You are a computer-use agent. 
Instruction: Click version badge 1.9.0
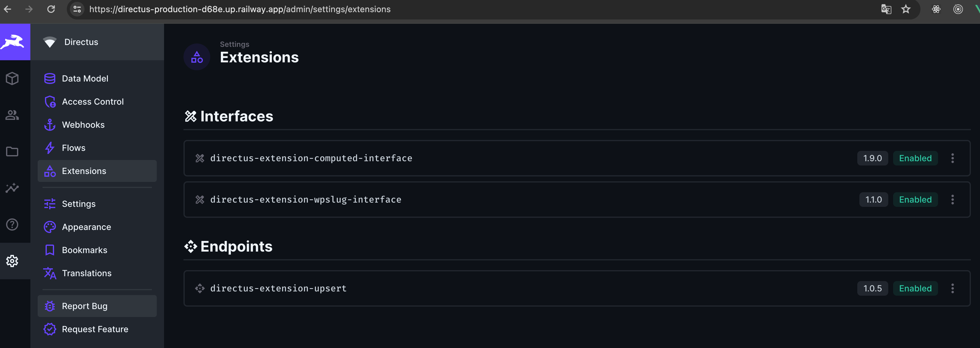coord(872,158)
